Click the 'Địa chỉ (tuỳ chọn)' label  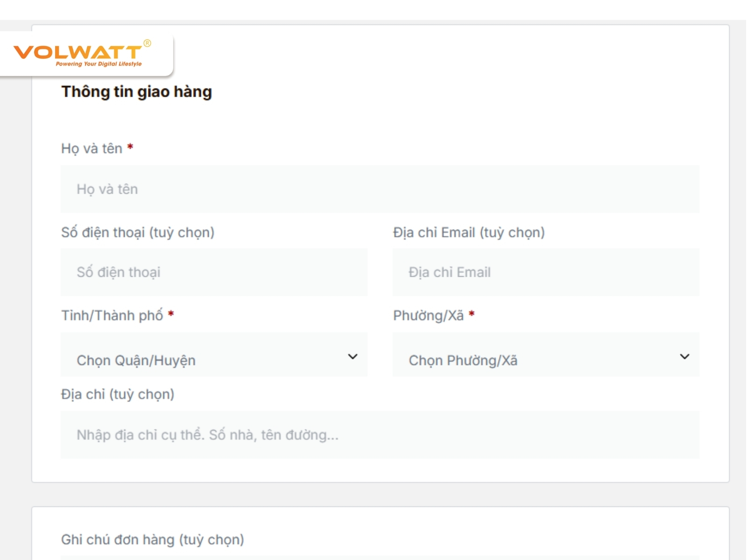click(x=118, y=394)
